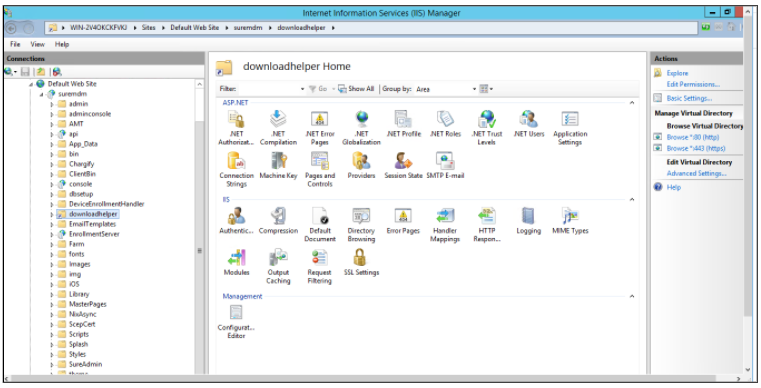The height and width of the screenshot is (388, 761).
Task: Open the Configuration Editor icon
Action: click(236, 322)
